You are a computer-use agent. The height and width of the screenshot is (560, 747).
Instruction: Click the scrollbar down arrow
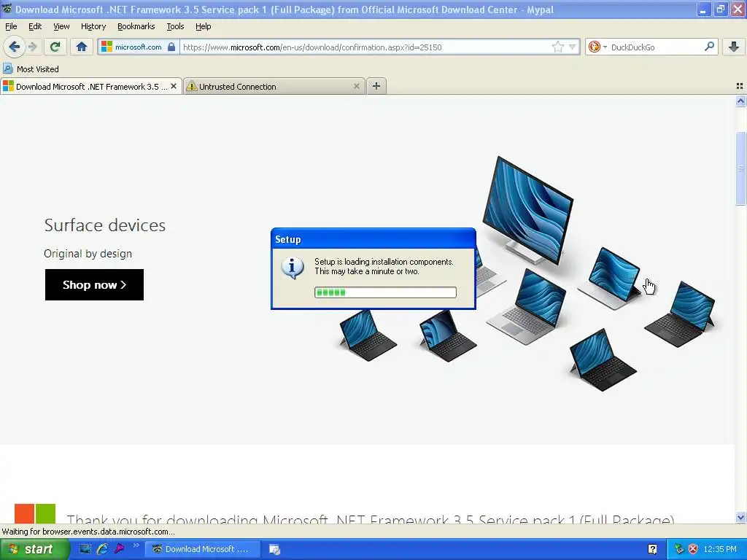tap(740, 517)
